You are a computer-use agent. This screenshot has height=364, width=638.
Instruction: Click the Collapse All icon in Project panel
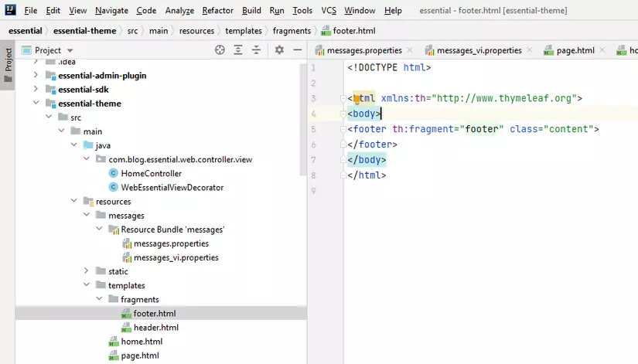click(x=257, y=50)
